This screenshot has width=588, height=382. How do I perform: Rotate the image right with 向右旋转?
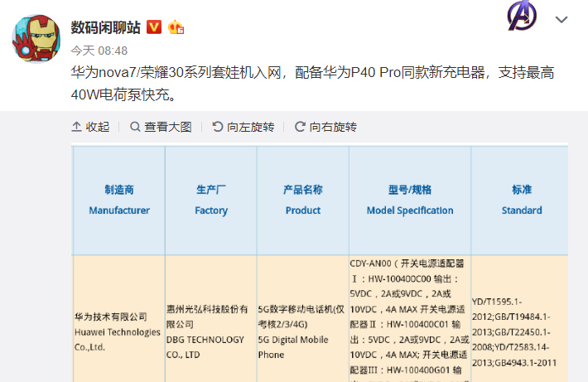[x=325, y=127]
